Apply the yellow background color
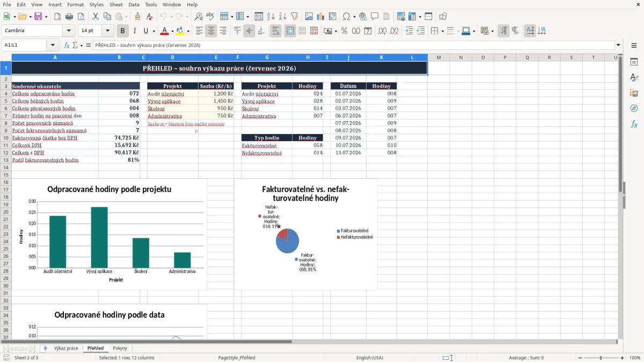Image resolution: width=644 pixels, height=362 pixels. pyautogui.click(x=181, y=31)
